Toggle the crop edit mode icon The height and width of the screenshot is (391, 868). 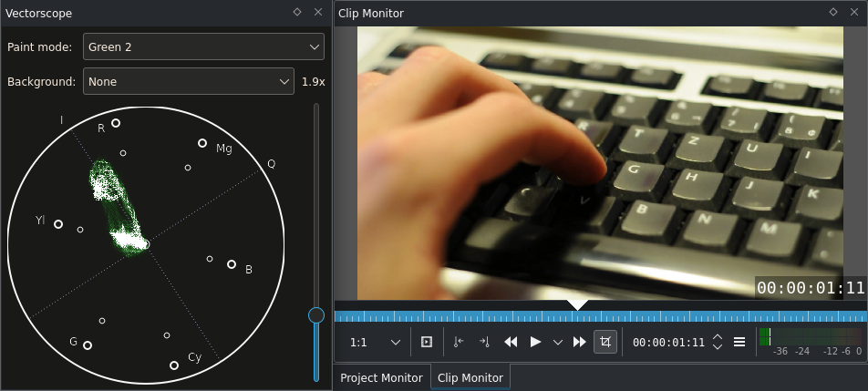[x=605, y=343]
